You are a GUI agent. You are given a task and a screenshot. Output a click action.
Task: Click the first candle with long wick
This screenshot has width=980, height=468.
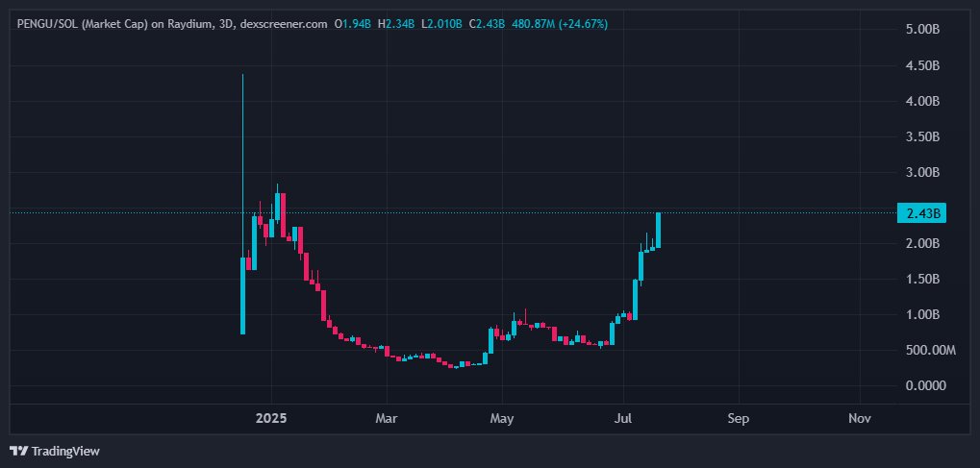pos(242,204)
